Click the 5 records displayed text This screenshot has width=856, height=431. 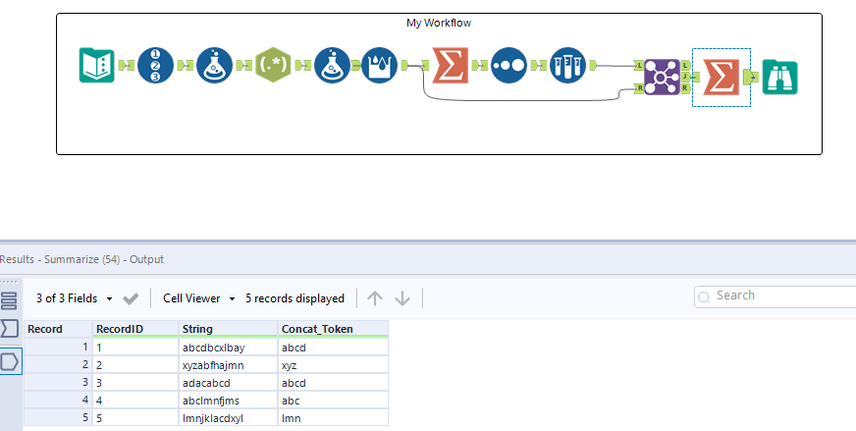tap(295, 299)
